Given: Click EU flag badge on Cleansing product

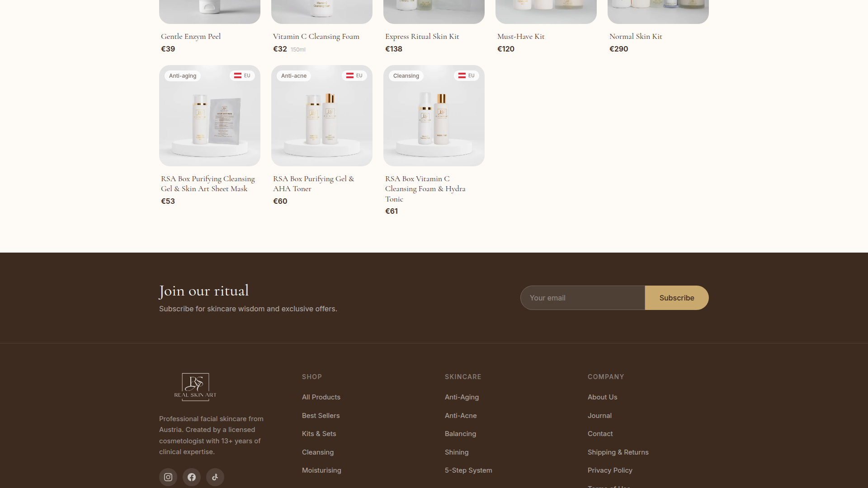Looking at the screenshot, I should 467,76.
